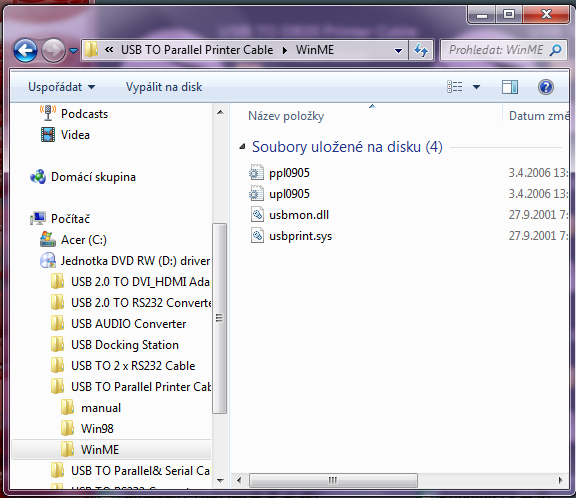Select Počítač in navigation tree
The width and height of the screenshot is (576, 498).
tap(70, 219)
